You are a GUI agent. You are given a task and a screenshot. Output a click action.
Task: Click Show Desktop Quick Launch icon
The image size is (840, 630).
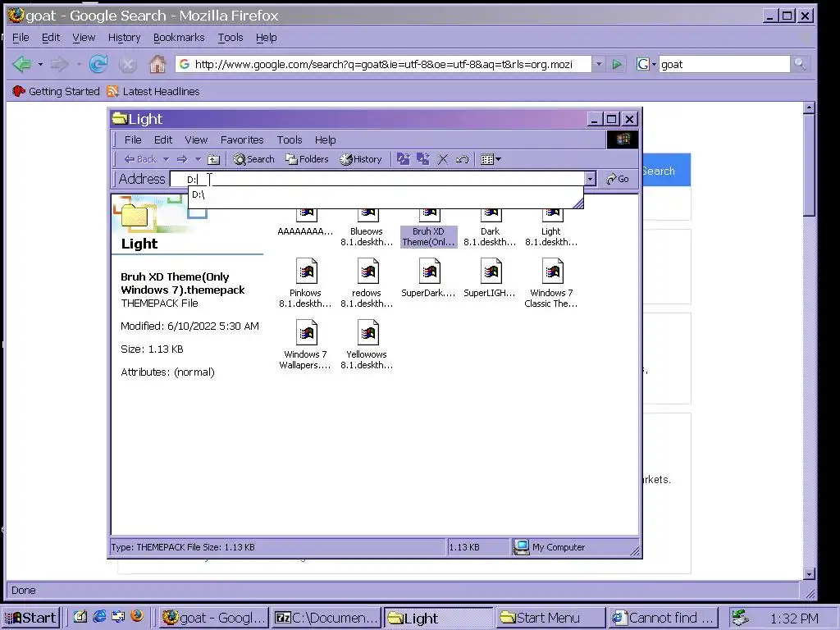point(80,617)
